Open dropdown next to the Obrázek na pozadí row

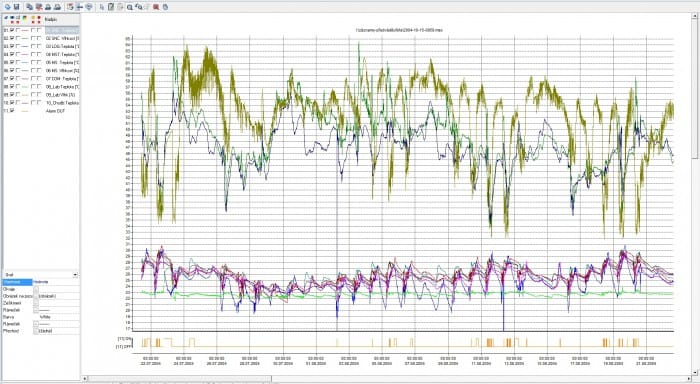click(36, 296)
